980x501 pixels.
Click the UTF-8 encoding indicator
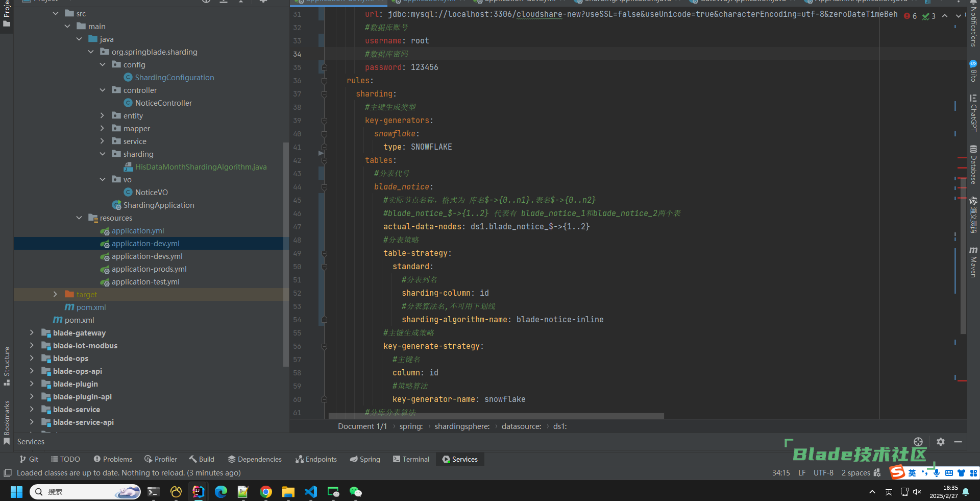[823, 473]
